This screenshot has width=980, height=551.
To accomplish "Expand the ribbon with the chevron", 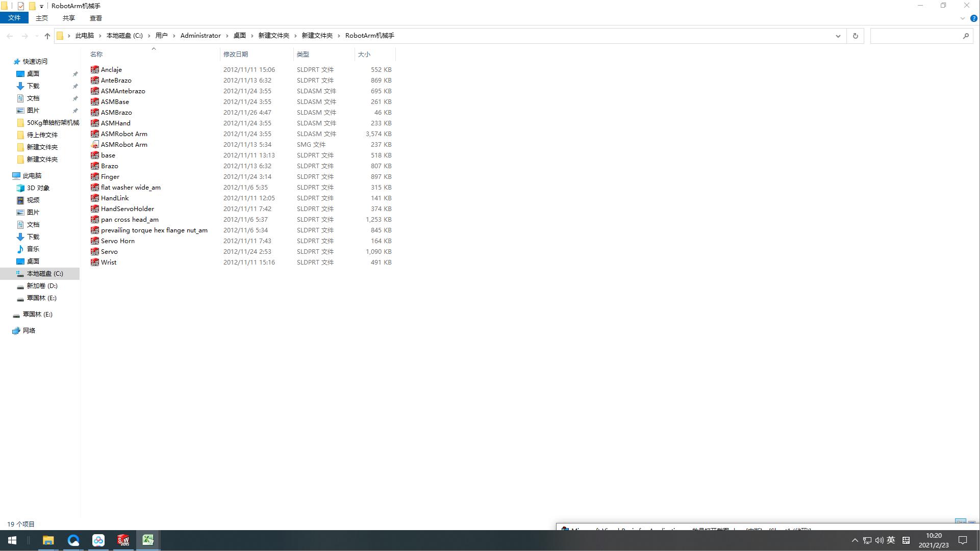I will pyautogui.click(x=963, y=18).
